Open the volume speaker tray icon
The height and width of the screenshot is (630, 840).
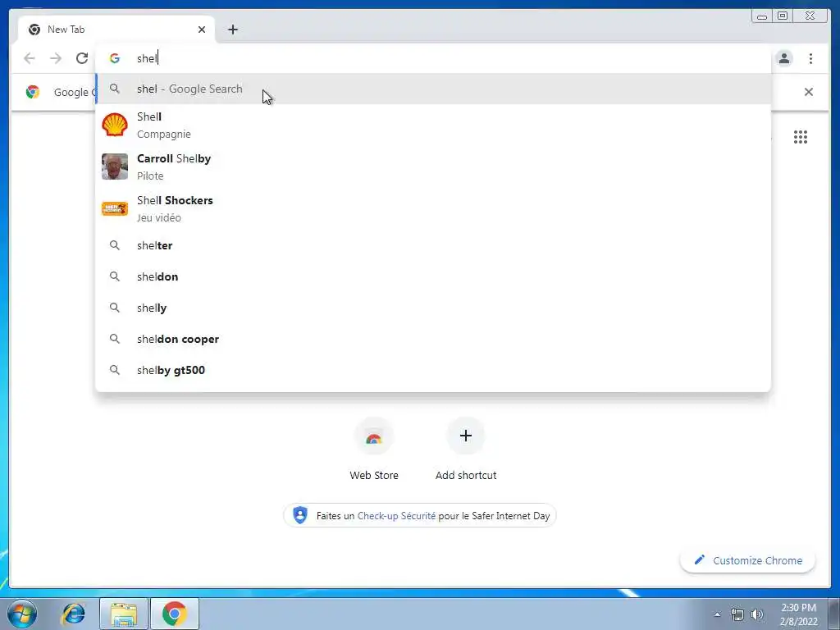tap(757, 614)
